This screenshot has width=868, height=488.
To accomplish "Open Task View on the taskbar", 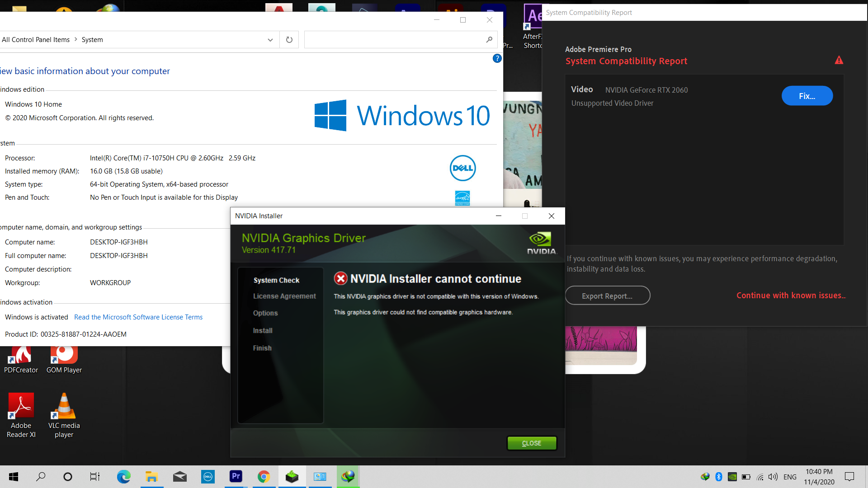I will tap(95, 477).
